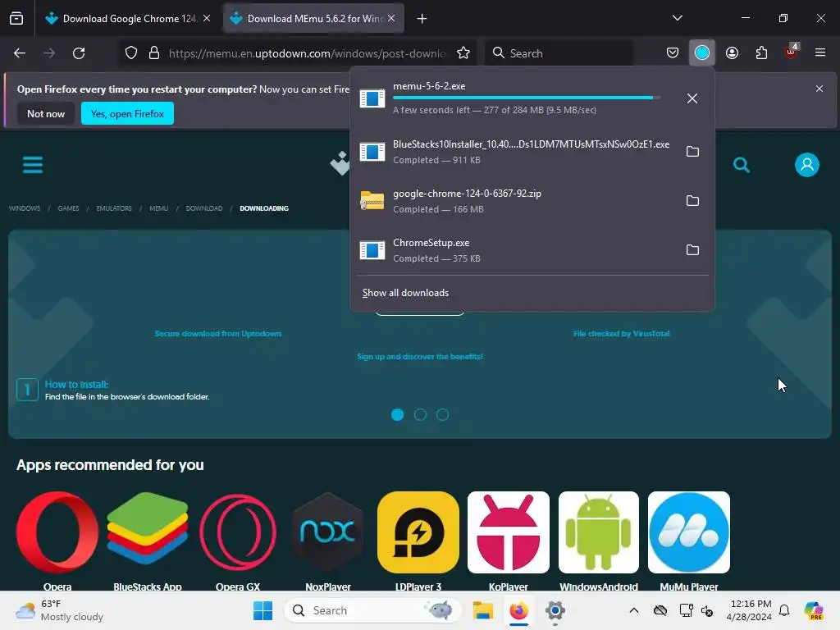
Task: Open the Extensions puzzle icon
Action: pyautogui.click(x=761, y=53)
